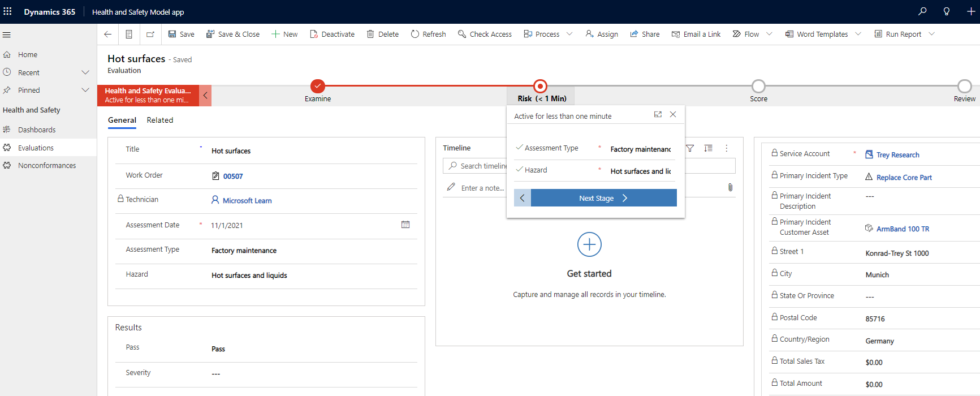980x396 pixels.
Task: Open the Recent sidebar item
Action: point(28,72)
